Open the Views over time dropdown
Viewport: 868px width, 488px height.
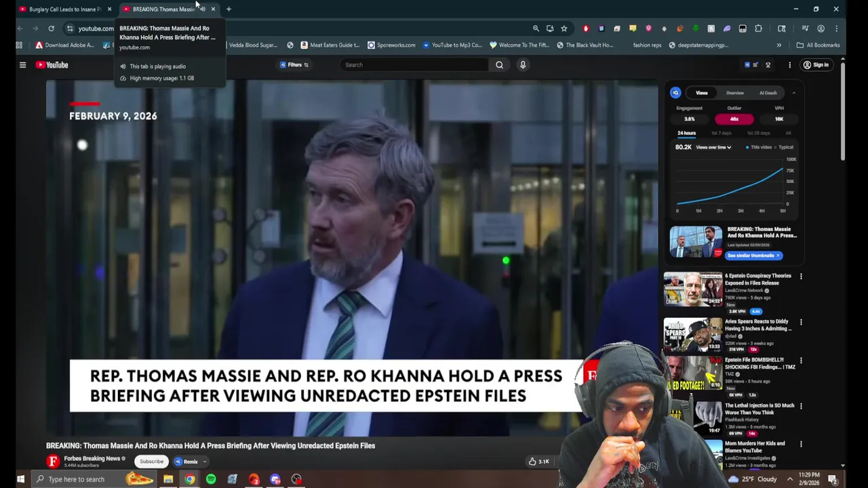713,147
